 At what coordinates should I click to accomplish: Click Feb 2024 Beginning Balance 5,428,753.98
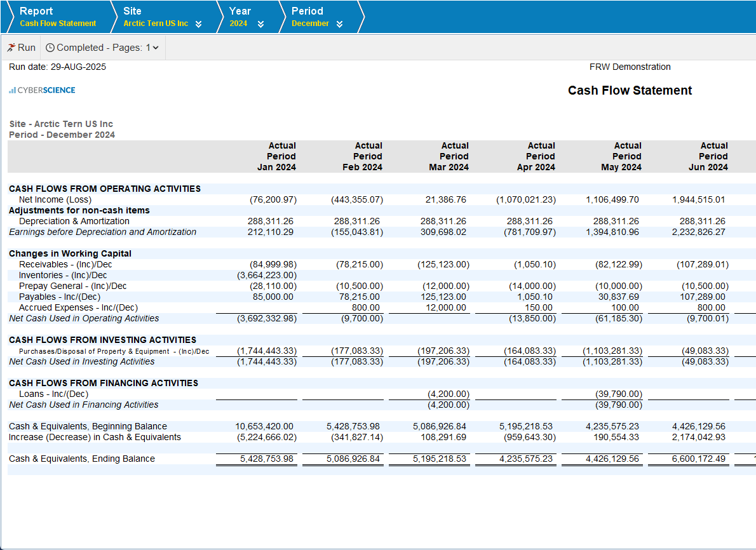353,426
